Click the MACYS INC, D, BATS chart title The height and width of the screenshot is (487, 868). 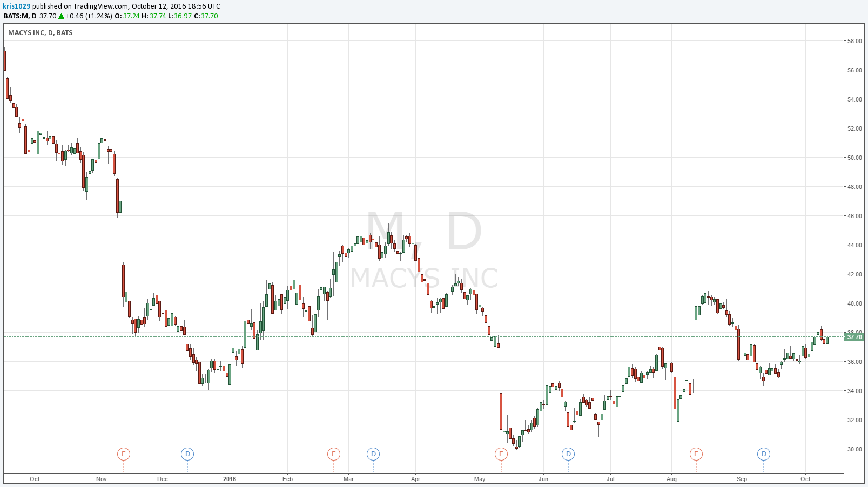tap(41, 33)
